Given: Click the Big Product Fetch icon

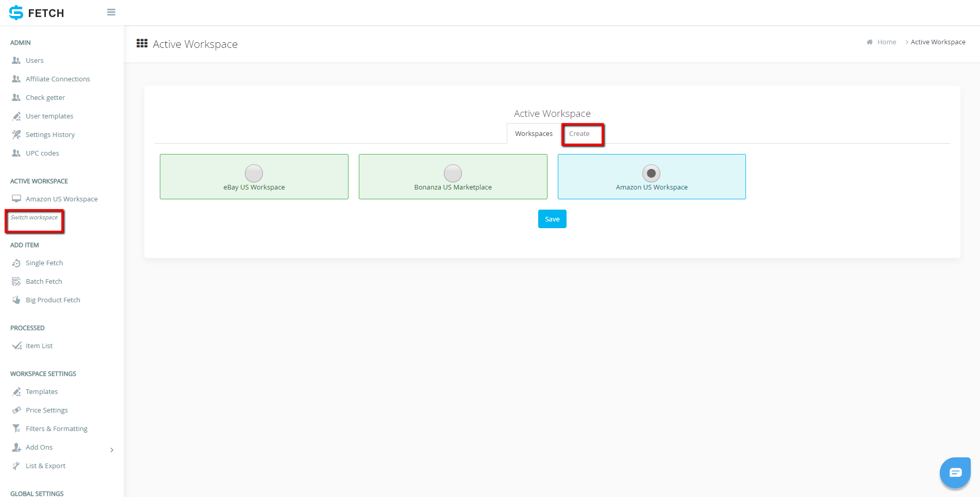Looking at the screenshot, I should [x=16, y=300].
